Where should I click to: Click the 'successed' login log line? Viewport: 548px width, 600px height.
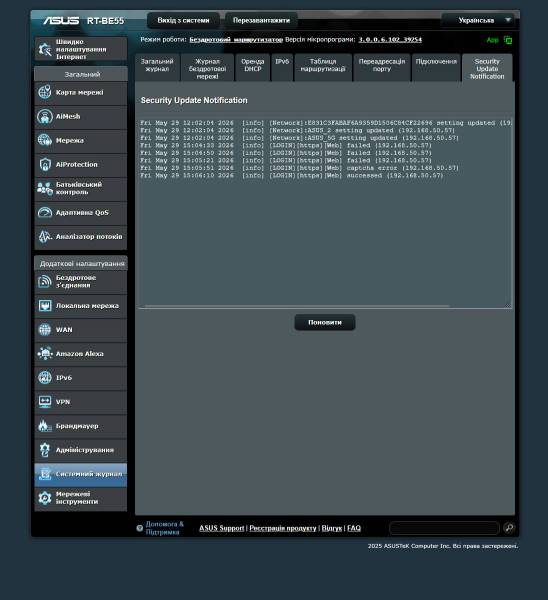coord(292,176)
